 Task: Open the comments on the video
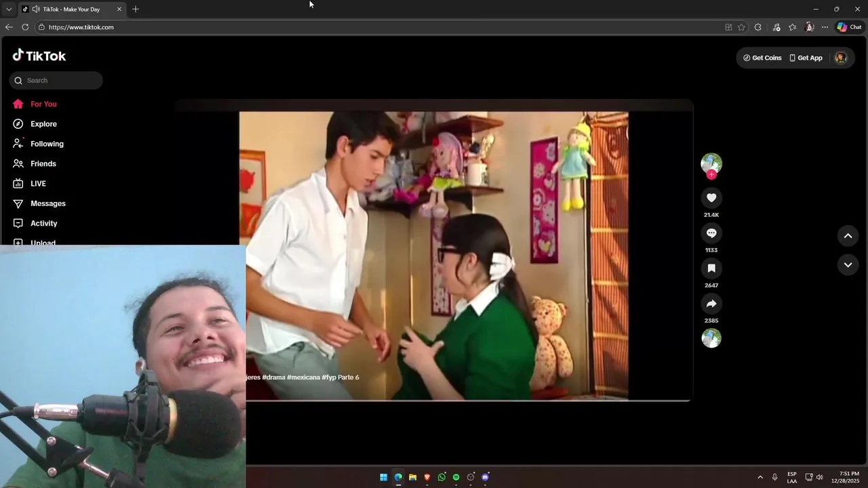tap(711, 233)
